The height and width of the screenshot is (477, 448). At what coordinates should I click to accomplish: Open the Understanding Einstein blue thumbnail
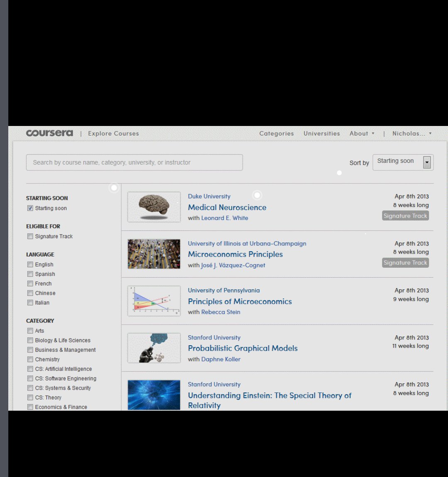click(154, 395)
